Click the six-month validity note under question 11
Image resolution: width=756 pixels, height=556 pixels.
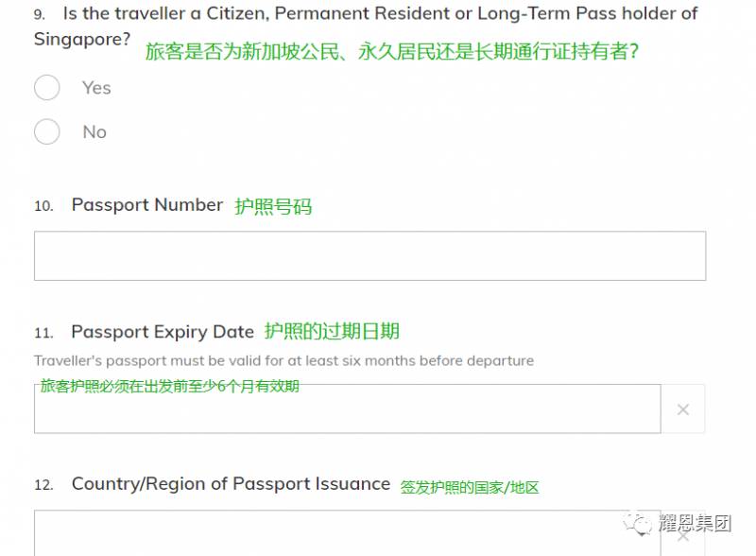[283, 360]
